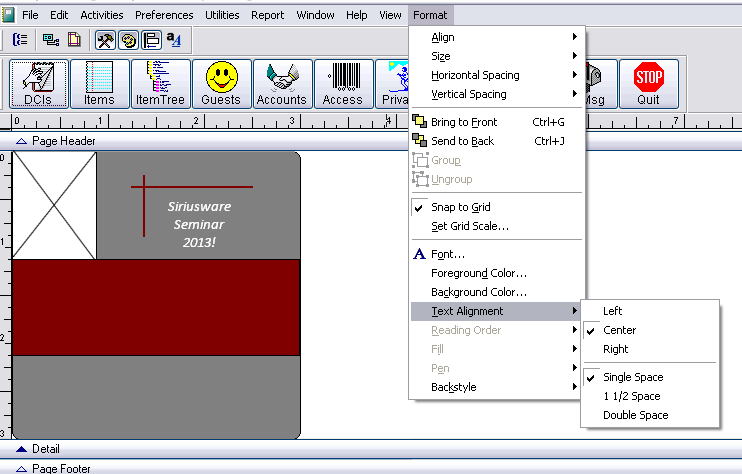Click the layout alignment toolbar icon

(151, 40)
